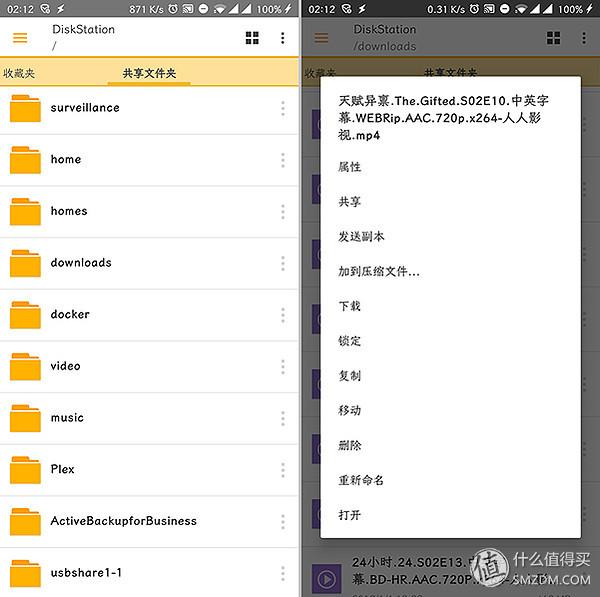Switch to grid view in left screen
The image size is (600, 597).
point(252,38)
